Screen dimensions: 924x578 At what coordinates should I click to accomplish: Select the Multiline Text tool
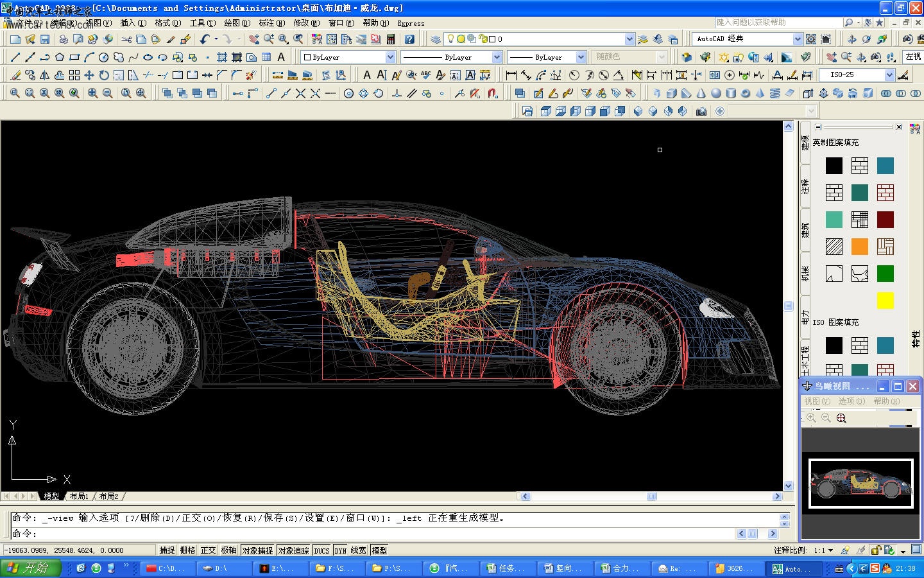(281, 57)
